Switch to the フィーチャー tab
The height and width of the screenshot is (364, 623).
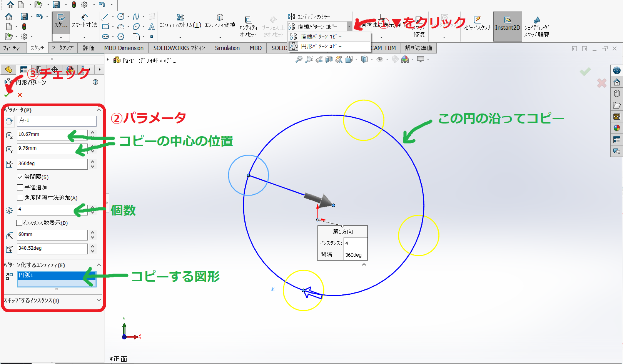coord(13,48)
